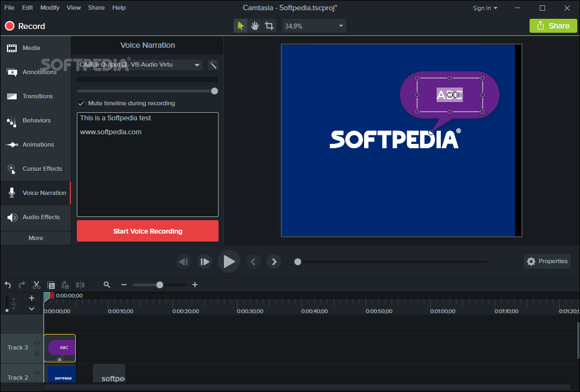
Task: Open the microphone device dropdown
Action: pyautogui.click(x=140, y=65)
